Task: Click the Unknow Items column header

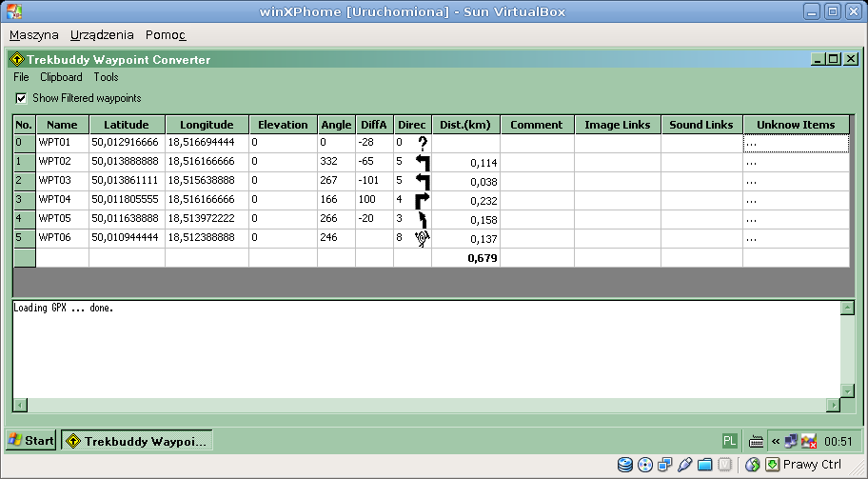Action: pos(796,125)
